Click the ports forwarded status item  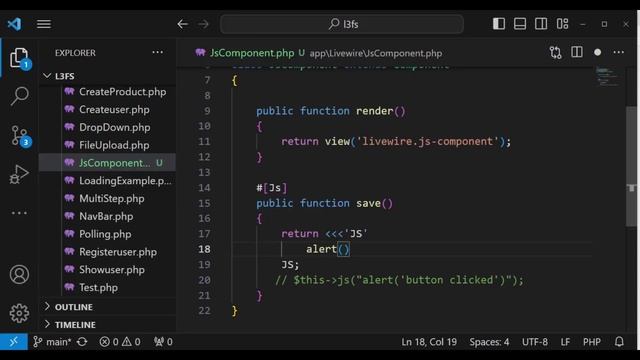click(x=163, y=342)
